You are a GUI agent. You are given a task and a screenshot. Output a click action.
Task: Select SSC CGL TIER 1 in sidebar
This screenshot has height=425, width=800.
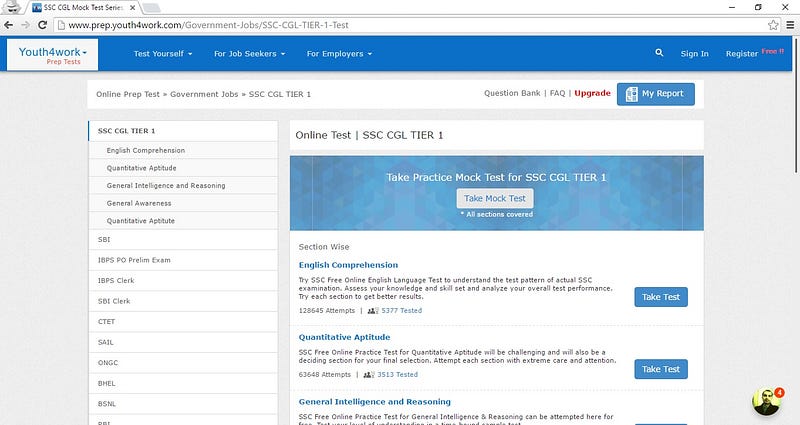tap(183, 131)
